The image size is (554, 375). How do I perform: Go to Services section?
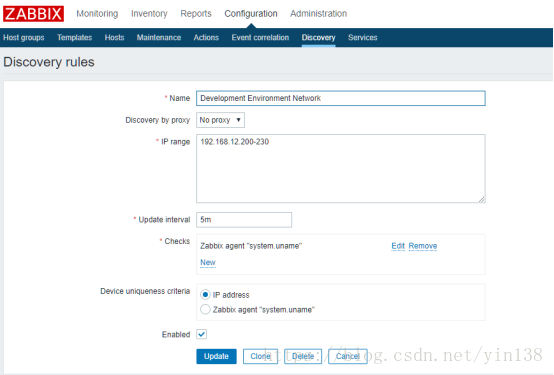[363, 37]
